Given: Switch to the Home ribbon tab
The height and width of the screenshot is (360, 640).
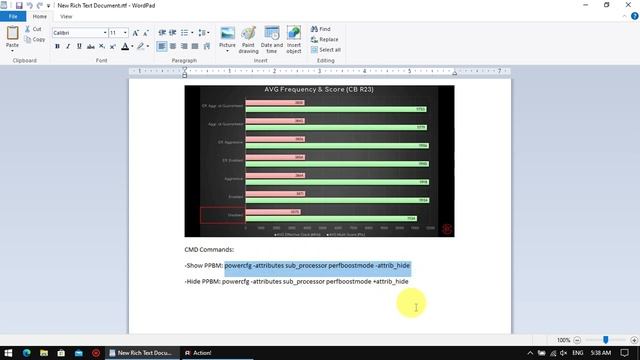Looking at the screenshot, I should coord(40,16).
